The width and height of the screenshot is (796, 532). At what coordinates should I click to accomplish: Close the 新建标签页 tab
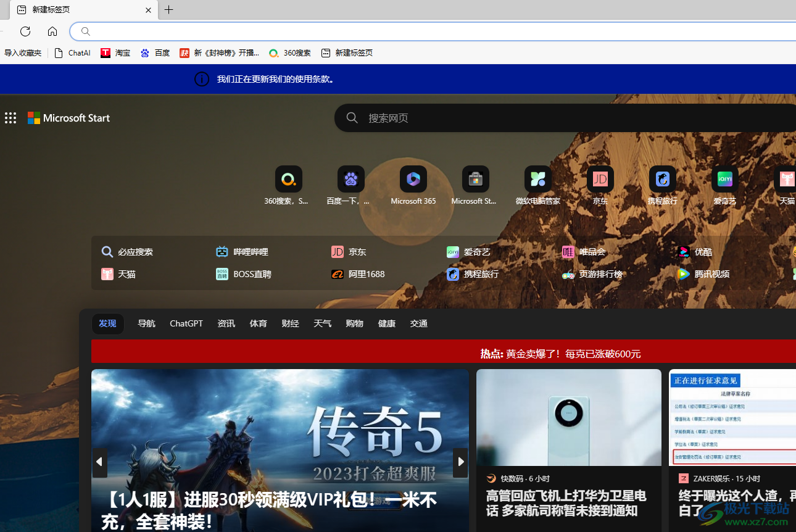[148, 10]
